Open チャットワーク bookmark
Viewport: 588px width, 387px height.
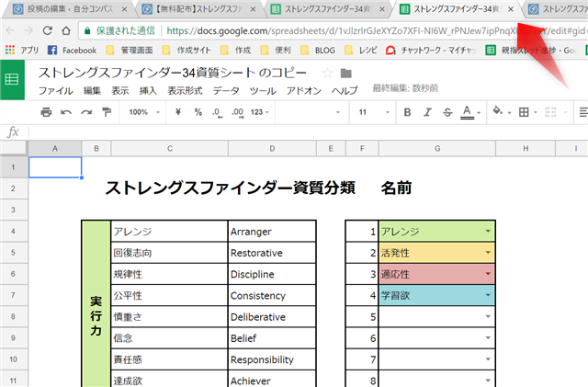pyautogui.click(x=431, y=50)
